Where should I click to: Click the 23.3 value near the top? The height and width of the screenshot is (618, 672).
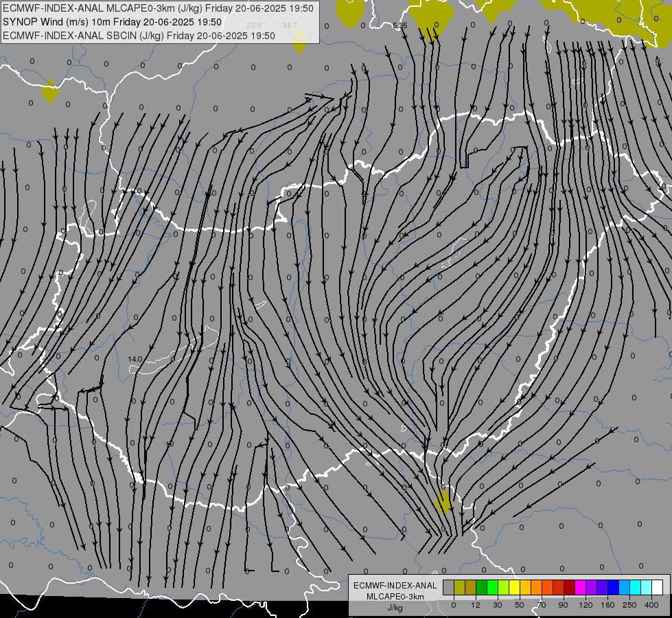coord(254,25)
